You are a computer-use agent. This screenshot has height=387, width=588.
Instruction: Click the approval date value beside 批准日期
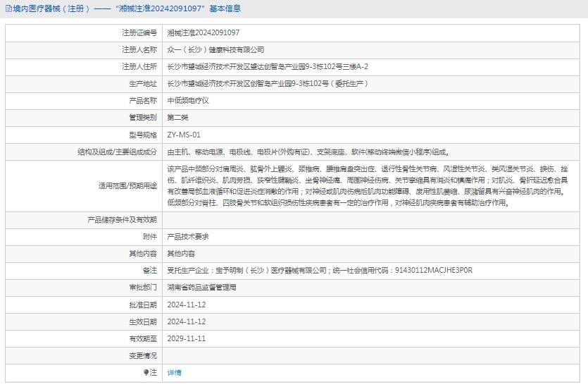click(x=186, y=305)
